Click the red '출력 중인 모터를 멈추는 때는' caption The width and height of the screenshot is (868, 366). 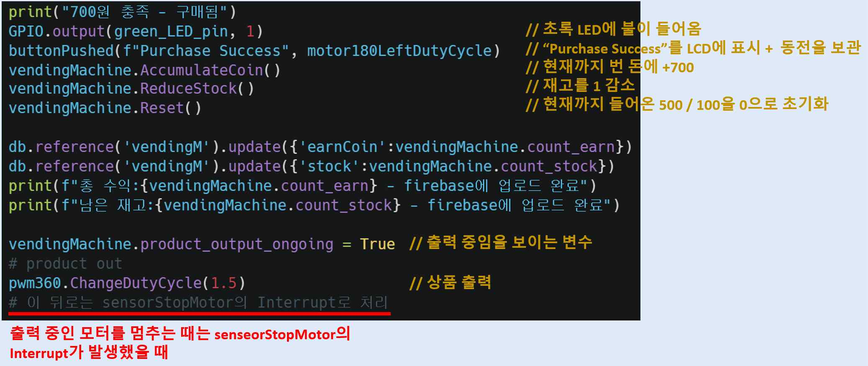tap(180, 334)
